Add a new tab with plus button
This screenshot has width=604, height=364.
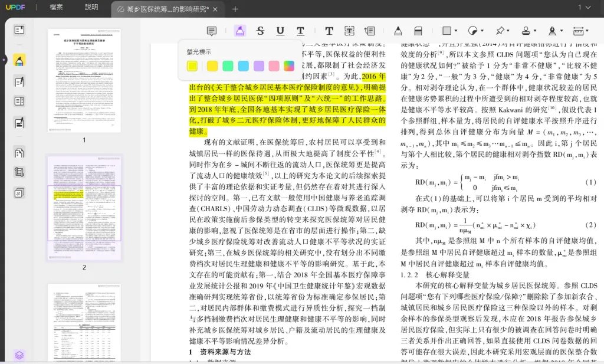pyautogui.click(x=235, y=9)
